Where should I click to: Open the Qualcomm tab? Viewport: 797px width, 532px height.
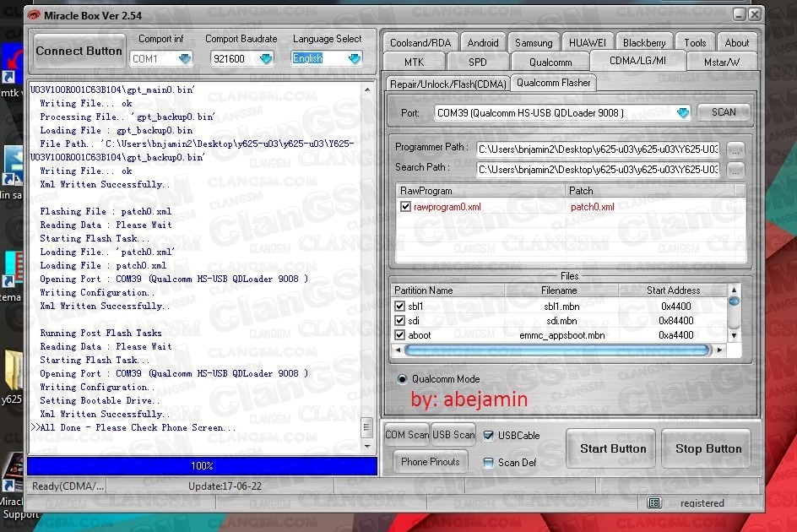pyautogui.click(x=550, y=62)
